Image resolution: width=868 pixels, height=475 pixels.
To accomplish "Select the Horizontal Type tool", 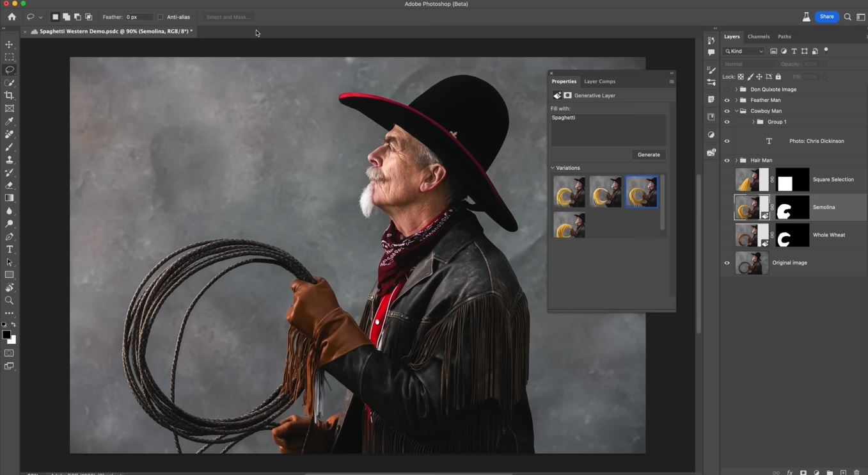I will point(9,249).
